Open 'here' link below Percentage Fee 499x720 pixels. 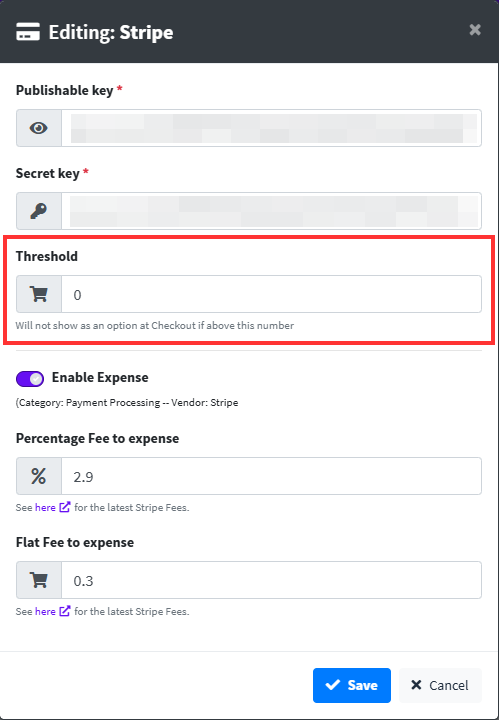click(x=45, y=507)
